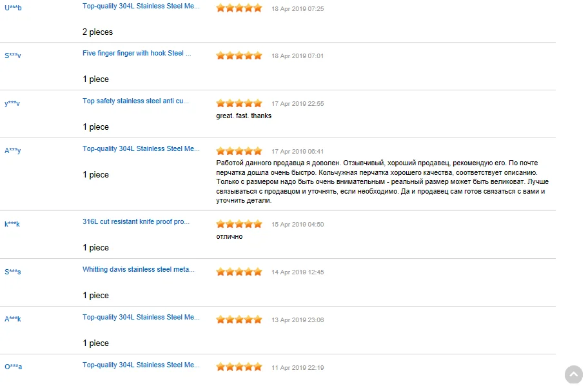Click star rating of the отлично review
588x386 pixels.
pyautogui.click(x=239, y=224)
